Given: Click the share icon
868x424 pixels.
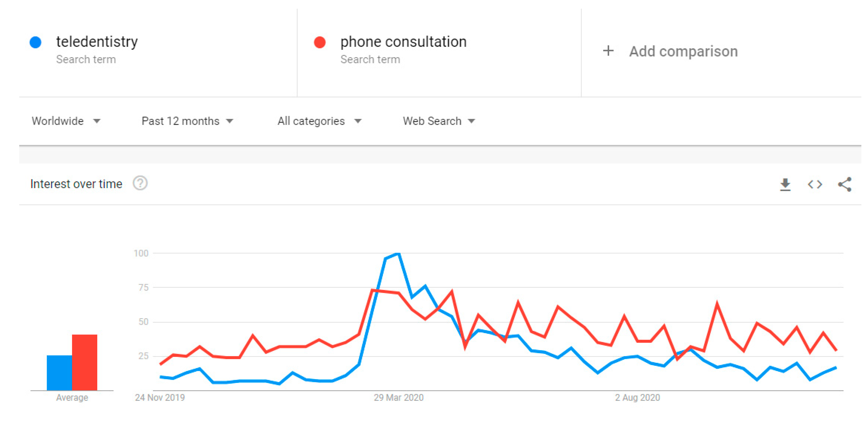Looking at the screenshot, I should coord(844,184).
